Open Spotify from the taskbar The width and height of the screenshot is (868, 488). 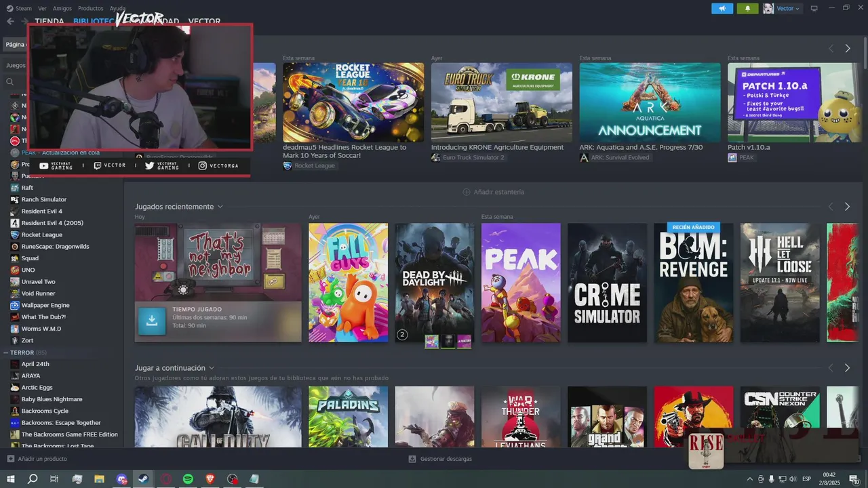188,479
